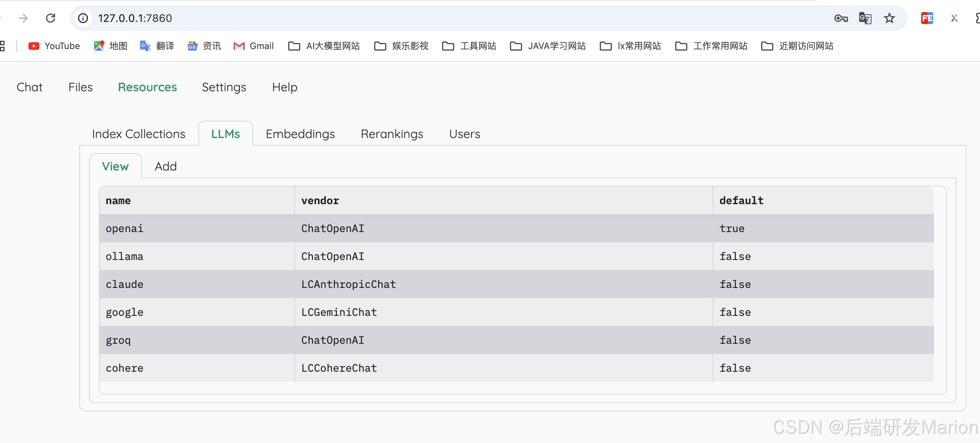Open the Google Translate page icon
Image resolution: width=980 pixels, height=443 pixels.
pos(865,18)
